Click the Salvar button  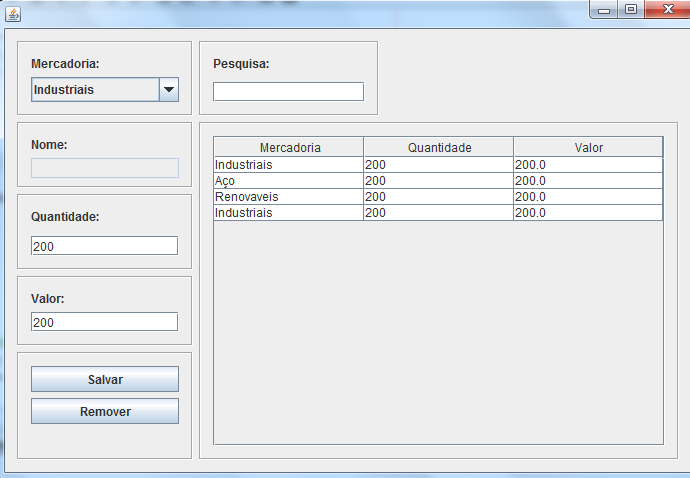tap(105, 379)
